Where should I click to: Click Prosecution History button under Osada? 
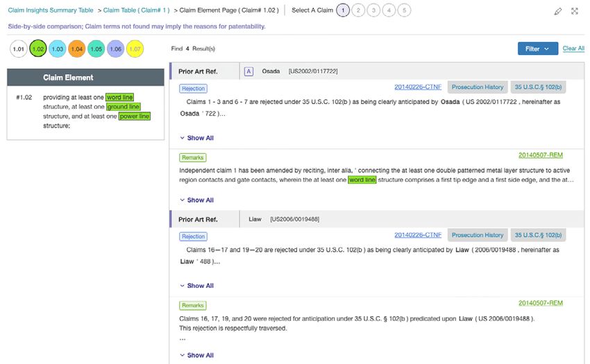(478, 87)
